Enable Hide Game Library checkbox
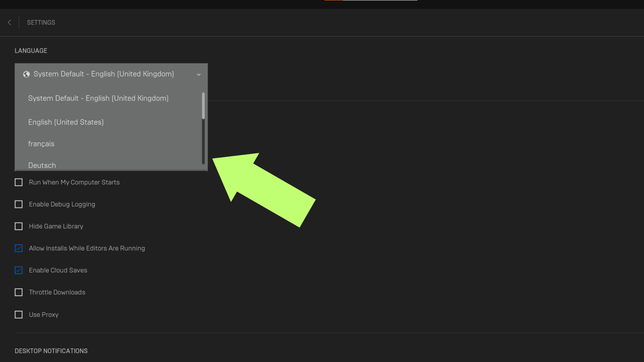Screen dimensions: 644x362 coord(18,226)
